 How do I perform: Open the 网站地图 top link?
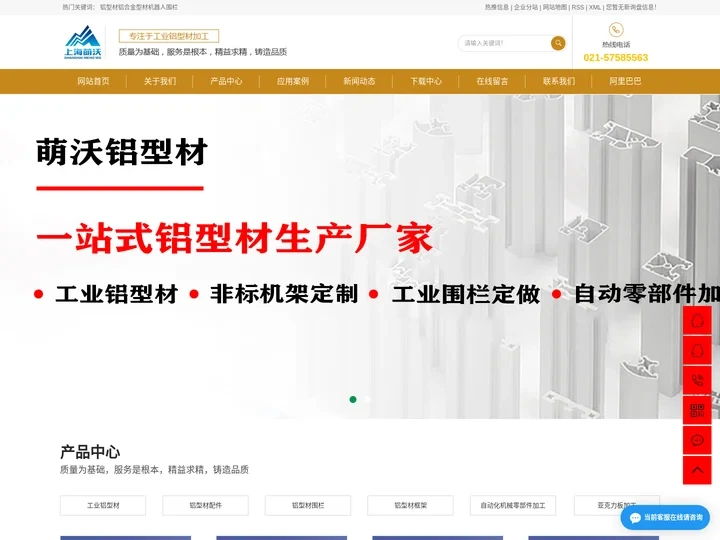[555, 7]
